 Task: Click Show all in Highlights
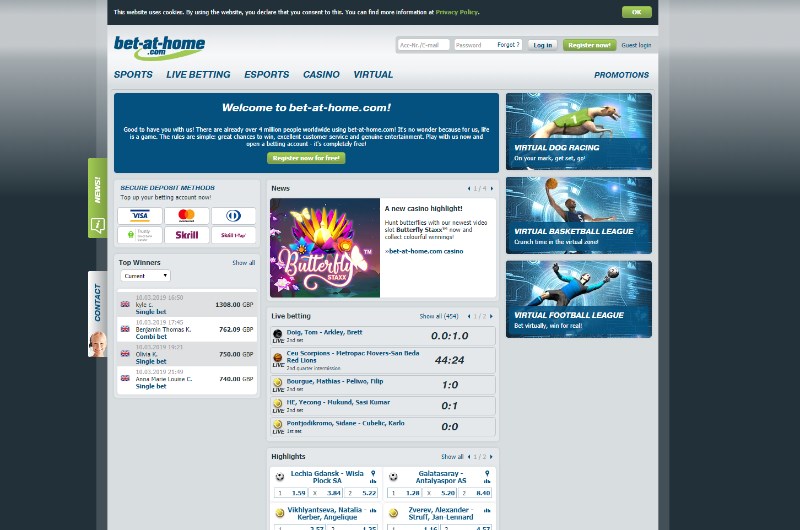click(x=452, y=457)
